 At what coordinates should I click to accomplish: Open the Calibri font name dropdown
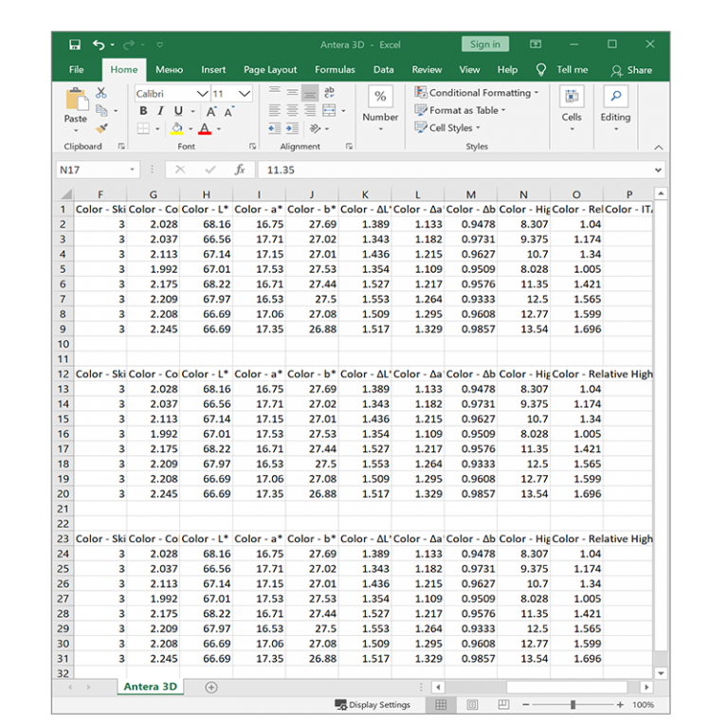click(x=202, y=94)
